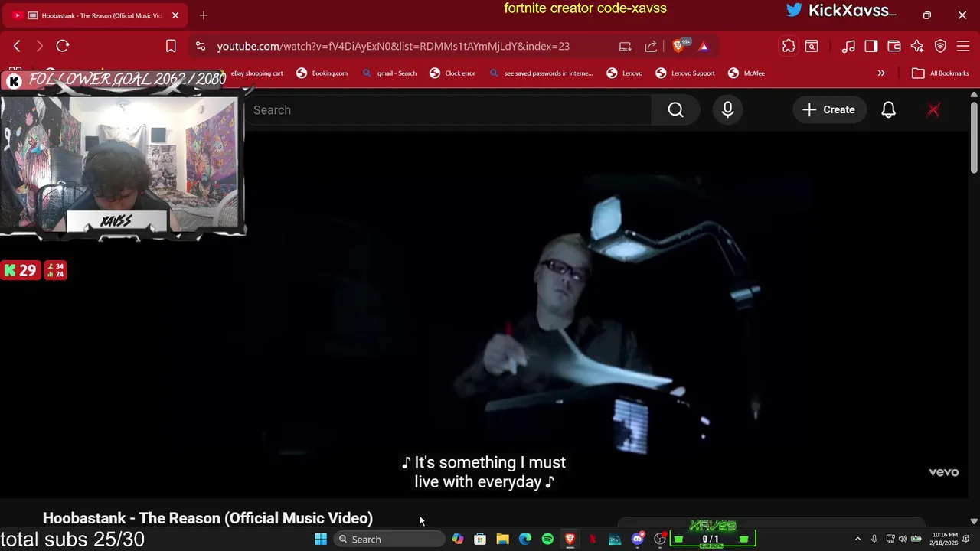Open Discord taskbar icon
The height and width of the screenshot is (551, 980).
[x=638, y=540]
